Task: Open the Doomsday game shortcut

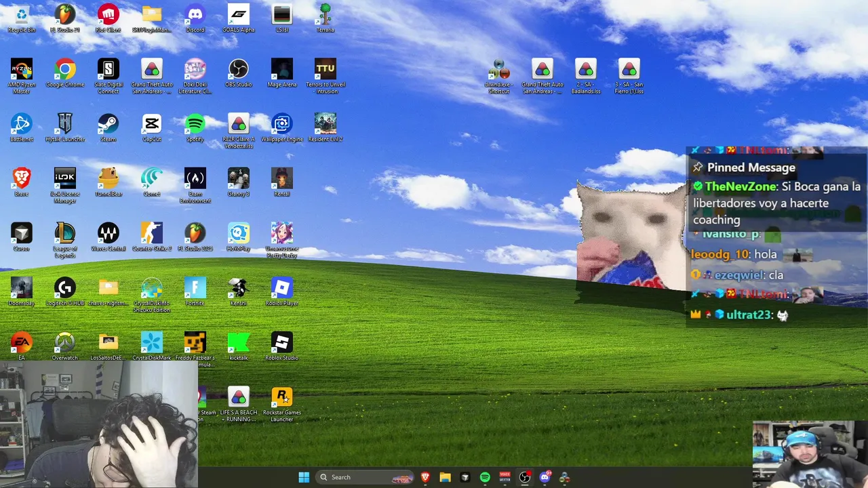Action: pyautogui.click(x=22, y=292)
